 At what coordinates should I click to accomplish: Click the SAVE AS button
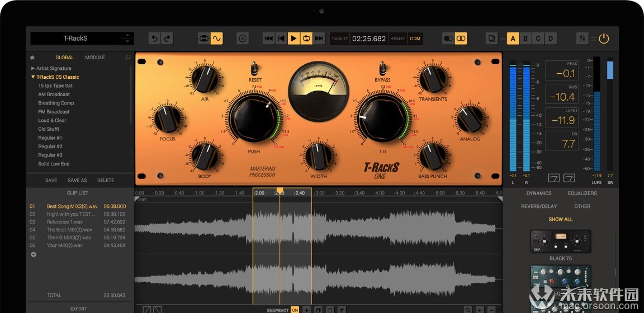click(77, 181)
